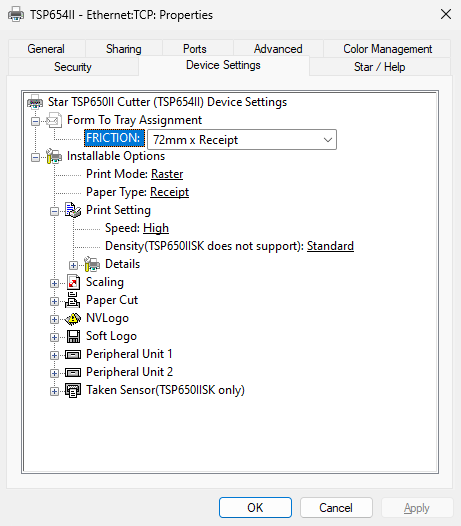
Task: Click the Star TSP650II root printer icon
Action: [35, 102]
